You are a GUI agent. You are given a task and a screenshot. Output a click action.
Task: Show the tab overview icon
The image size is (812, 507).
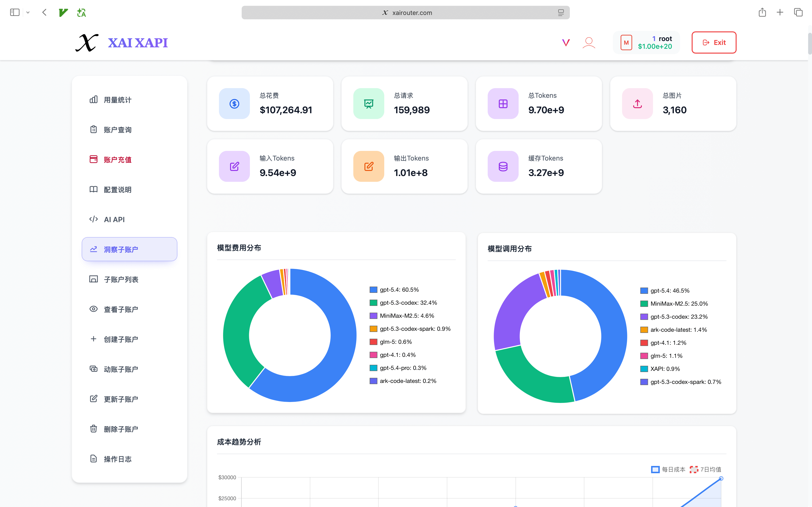click(x=798, y=13)
